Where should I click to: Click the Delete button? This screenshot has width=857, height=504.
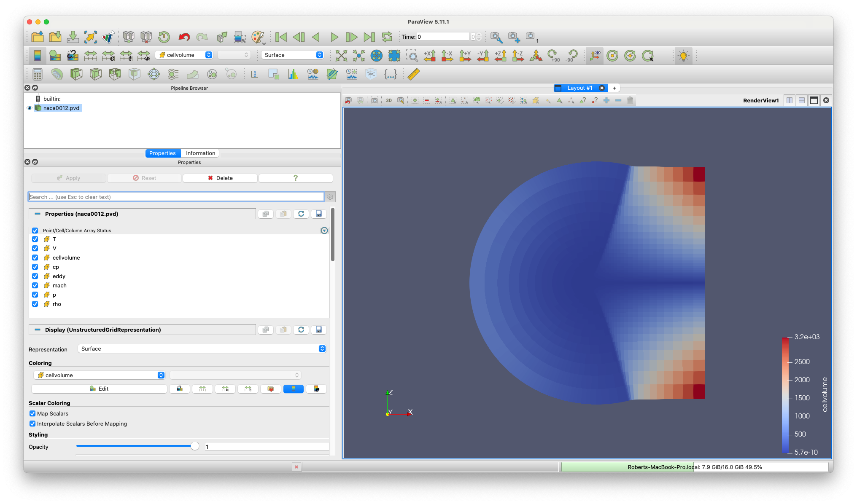coord(220,178)
